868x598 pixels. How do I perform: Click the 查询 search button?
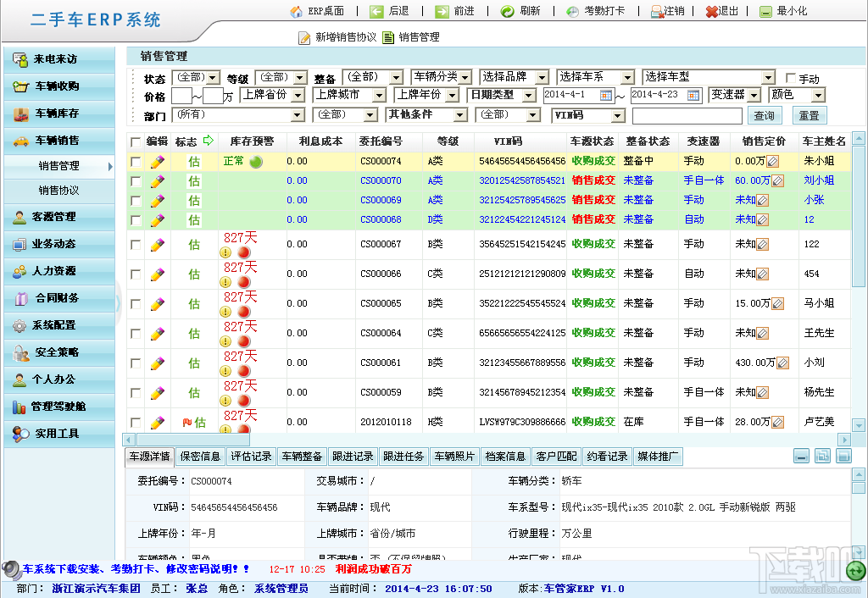pyautogui.click(x=764, y=115)
